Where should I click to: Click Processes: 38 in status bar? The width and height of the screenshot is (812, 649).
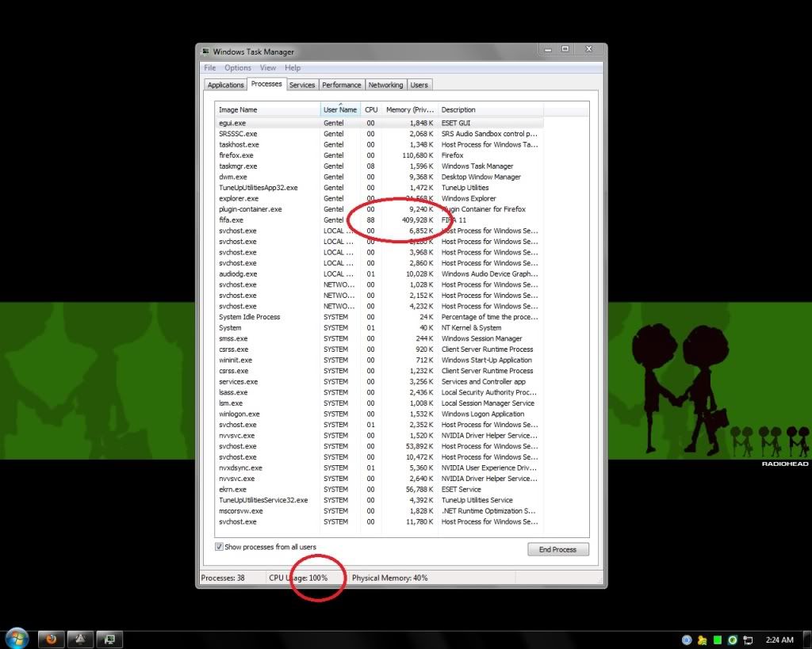(x=223, y=578)
